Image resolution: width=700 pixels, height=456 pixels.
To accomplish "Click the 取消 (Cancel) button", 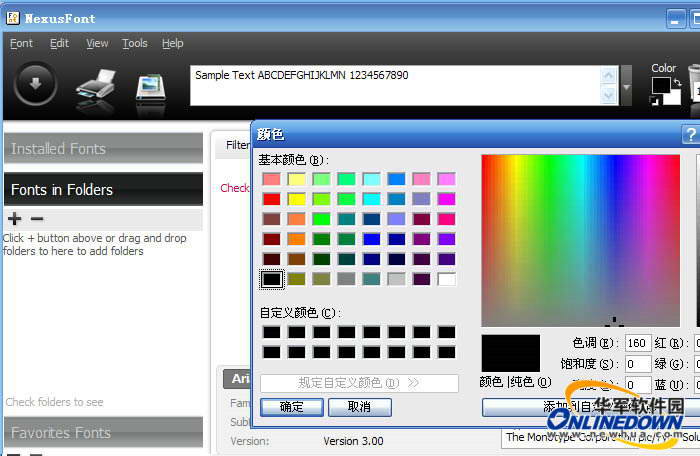I will click(x=360, y=407).
